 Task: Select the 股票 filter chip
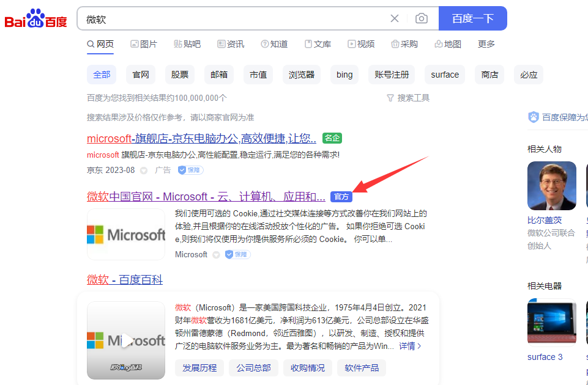coord(180,75)
